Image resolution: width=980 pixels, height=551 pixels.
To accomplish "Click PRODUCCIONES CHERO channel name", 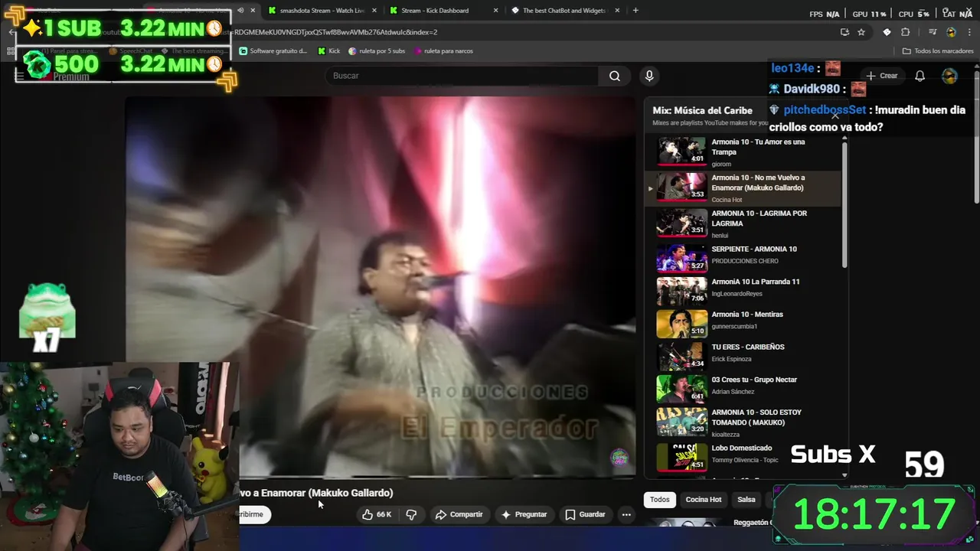I will 745,261.
